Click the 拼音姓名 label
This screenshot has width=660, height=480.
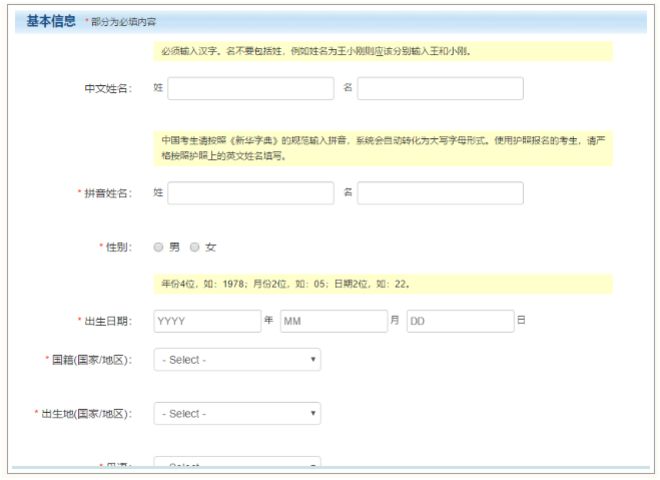[x=108, y=193]
